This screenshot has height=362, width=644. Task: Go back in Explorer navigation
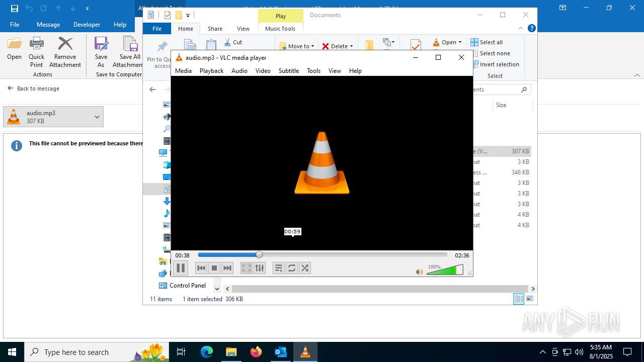pos(152,89)
